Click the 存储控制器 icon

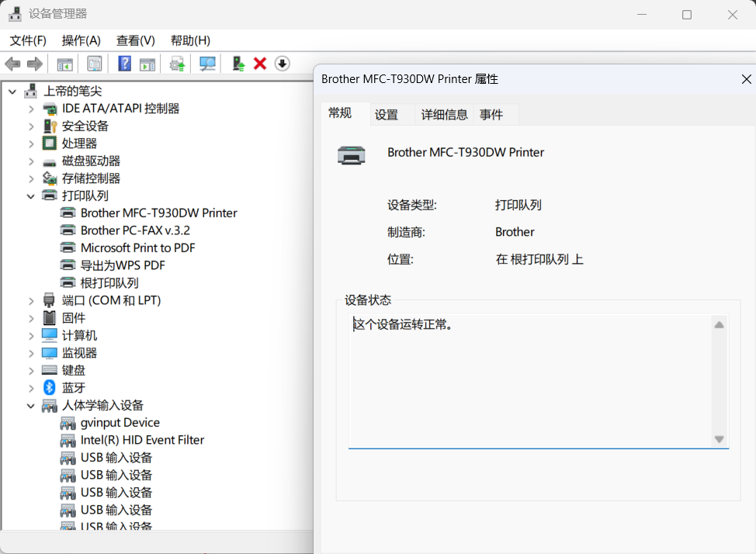point(50,178)
